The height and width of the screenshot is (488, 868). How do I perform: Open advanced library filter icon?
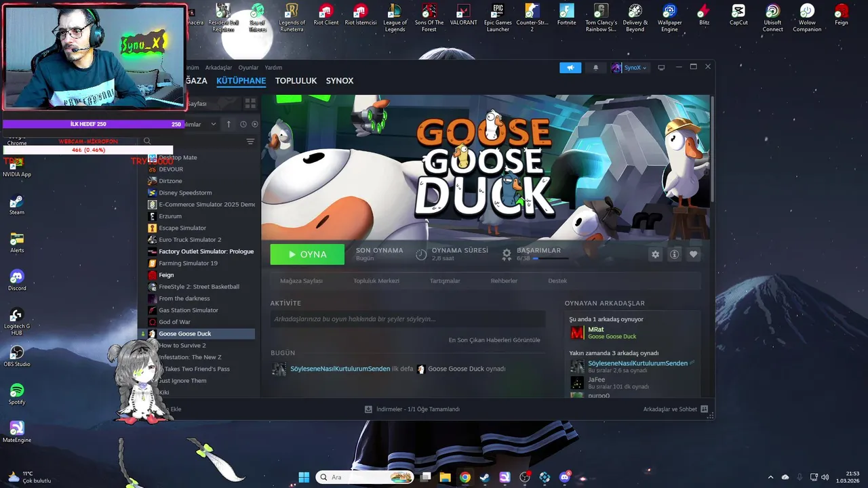[x=250, y=142]
